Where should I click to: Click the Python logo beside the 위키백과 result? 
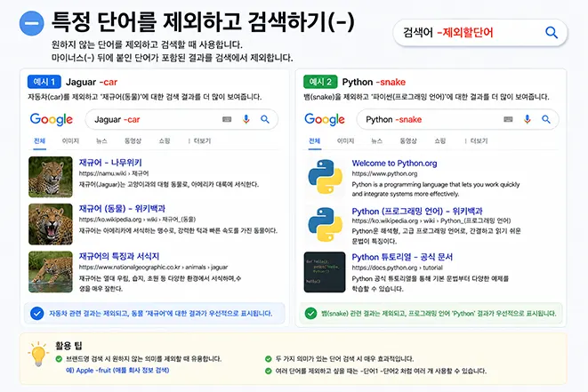pyautogui.click(x=325, y=225)
